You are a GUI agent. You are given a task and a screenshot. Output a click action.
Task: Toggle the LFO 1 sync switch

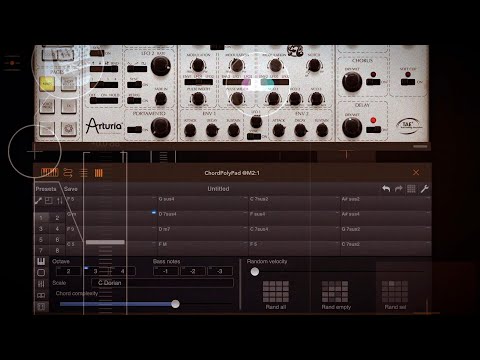click(x=254, y=136)
